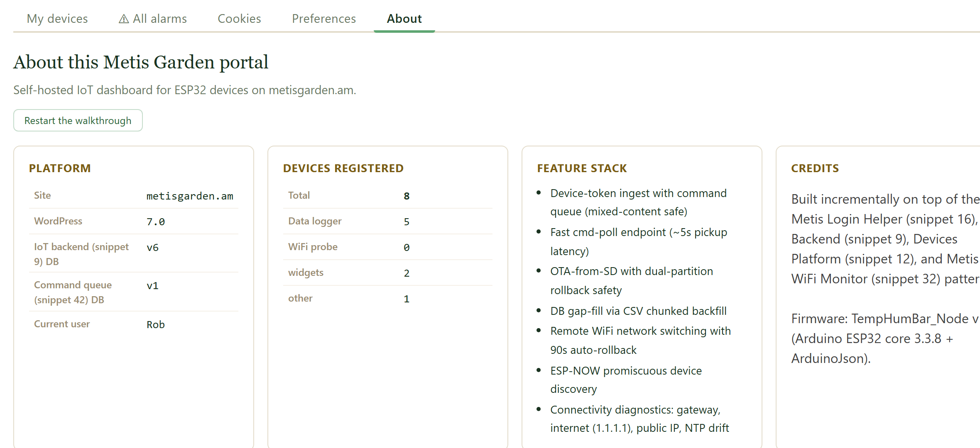Click the alarm warning triangle icon
The height and width of the screenshot is (448, 980).
coord(124,19)
